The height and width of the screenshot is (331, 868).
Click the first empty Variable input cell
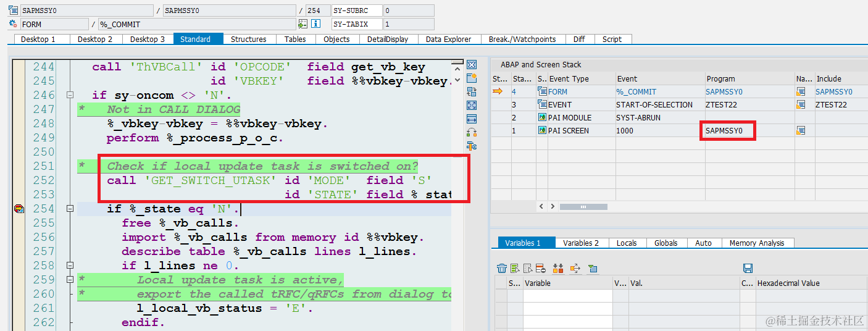click(568, 296)
